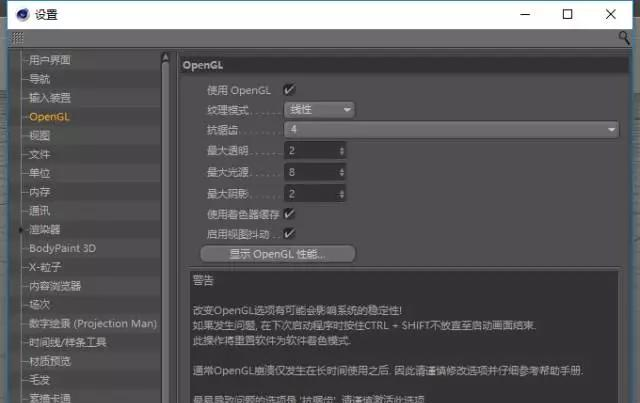Screen dimensions: 640x403
Task: Select 毛发 in the category list
Action: [40, 380]
